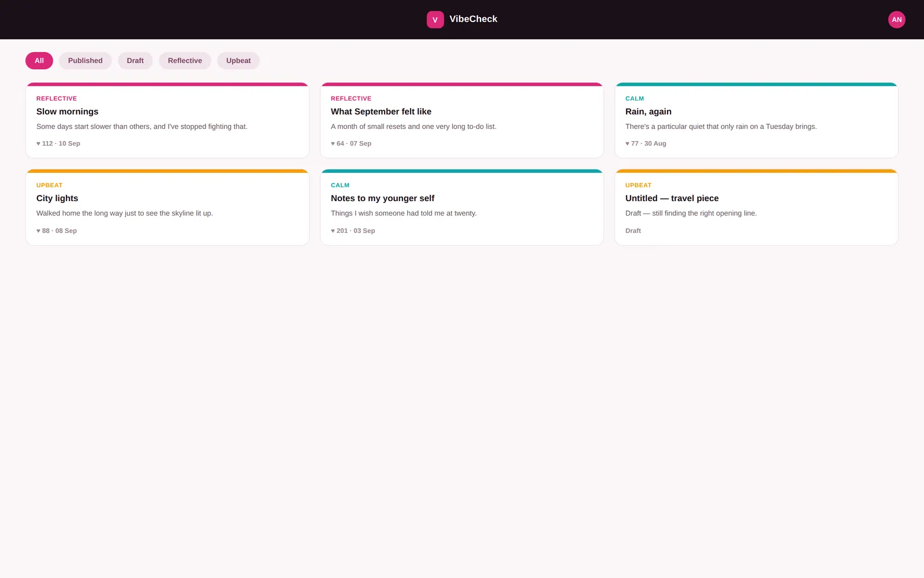Screen dimensions: 924x578
Task: Click the 64 · 07 Sep meta text
Action: pyautogui.click(x=351, y=143)
